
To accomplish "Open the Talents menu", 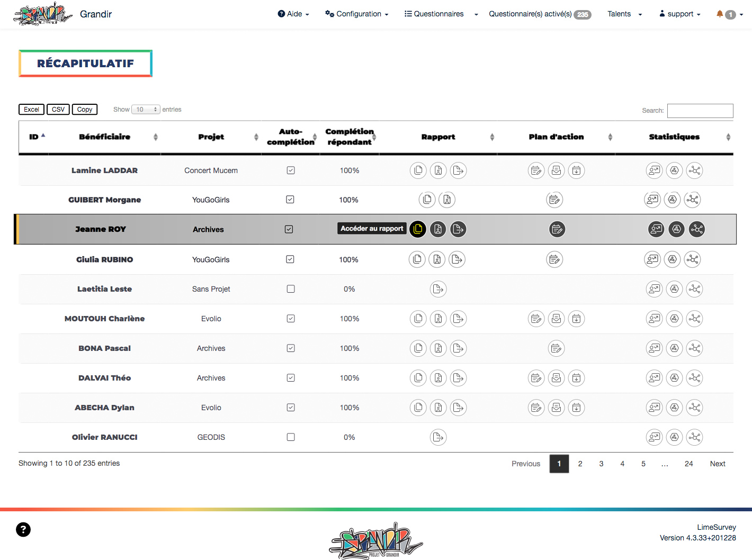I will pyautogui.click(x=624, y=14).
